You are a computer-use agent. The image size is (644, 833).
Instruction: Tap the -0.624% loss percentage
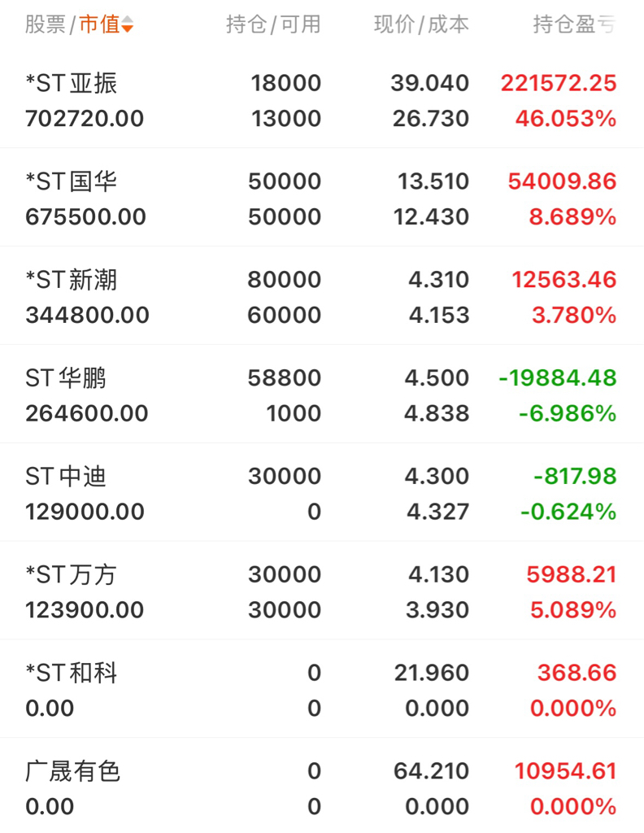(568, 512)
